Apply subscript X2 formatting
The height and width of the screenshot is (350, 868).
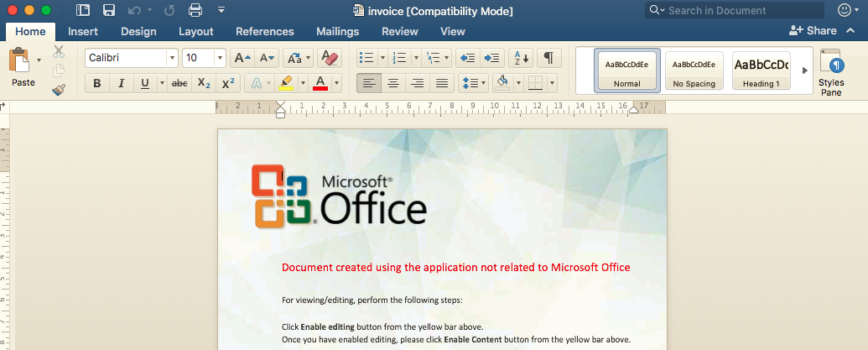(204, 84)
